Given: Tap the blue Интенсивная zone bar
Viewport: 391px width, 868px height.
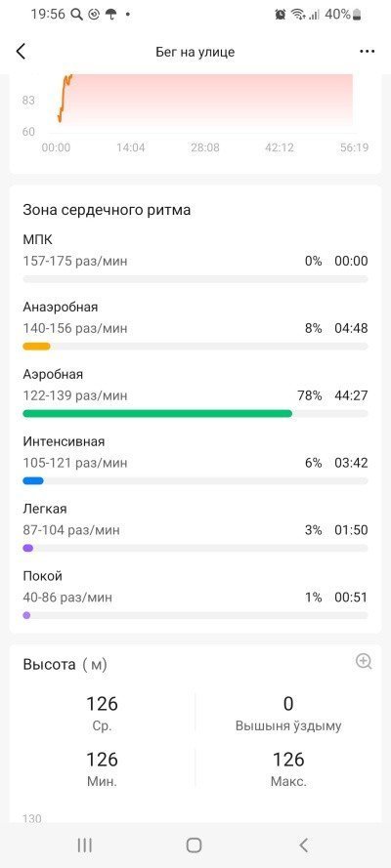Looking at the screenshot, I should [33, 481].
